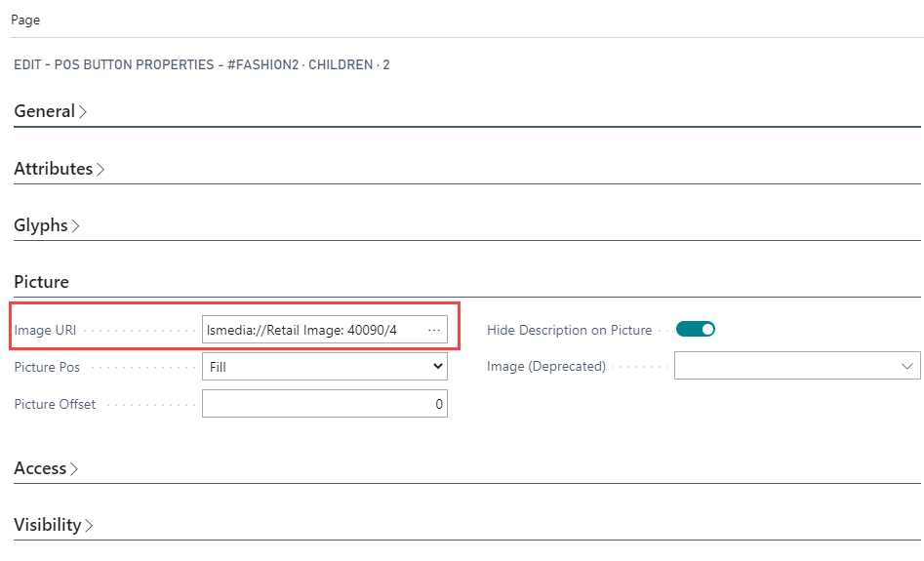Open the Image URI ellipsis lookup
Image resolution: width=924 pixels, height=561 pixels.
pos(434,331)
